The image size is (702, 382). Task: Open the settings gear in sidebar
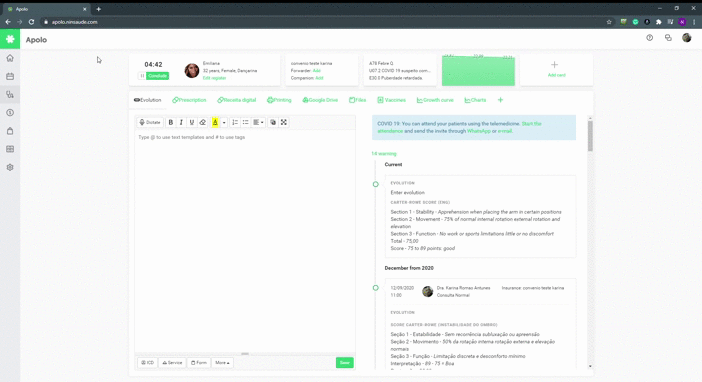pyautogui.click(x=10, y=167)
